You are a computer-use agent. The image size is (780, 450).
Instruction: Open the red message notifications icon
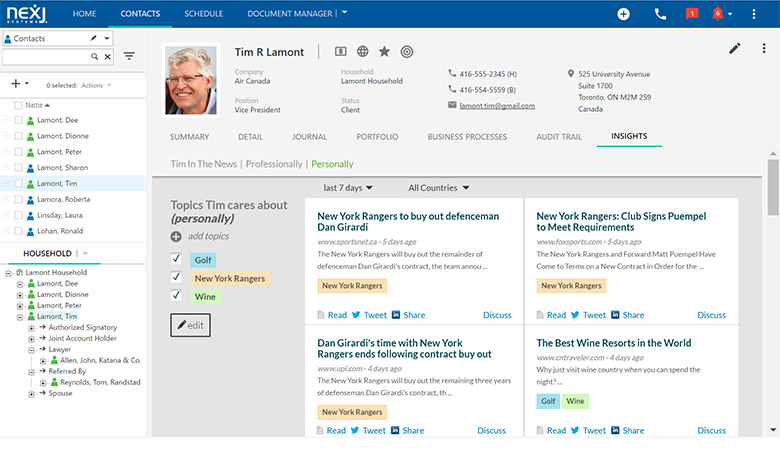click(691, 13)
